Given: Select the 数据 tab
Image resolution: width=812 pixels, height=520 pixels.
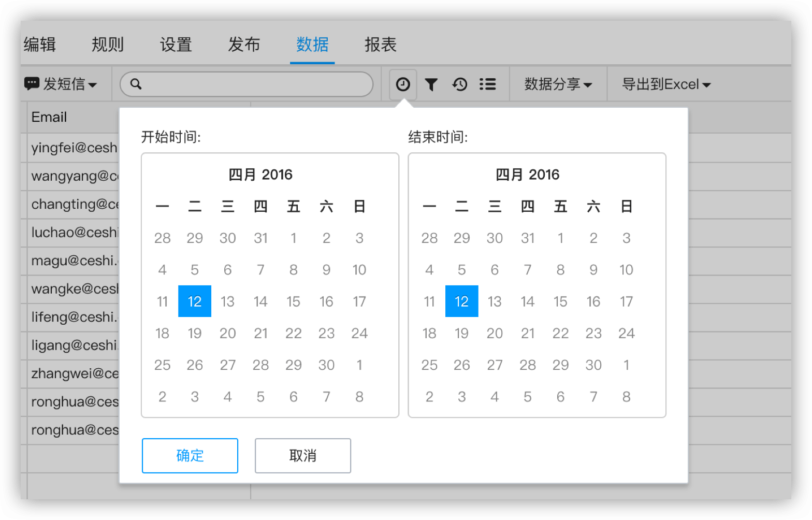Looking at the screenshot, I should coord(312,45).
